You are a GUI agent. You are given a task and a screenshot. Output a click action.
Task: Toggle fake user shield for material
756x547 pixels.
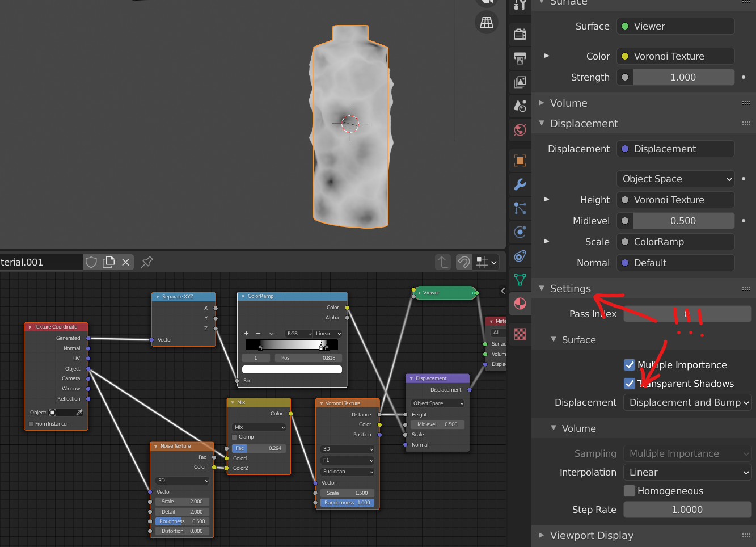click(x=91, y=262)
